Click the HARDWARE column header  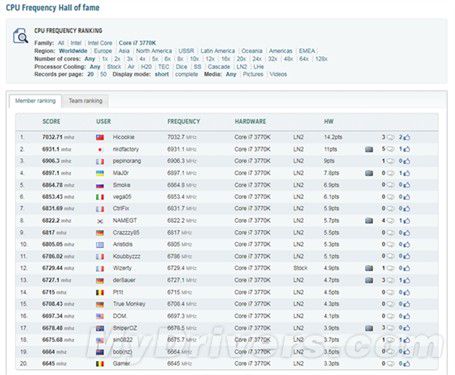click(250, 122)
